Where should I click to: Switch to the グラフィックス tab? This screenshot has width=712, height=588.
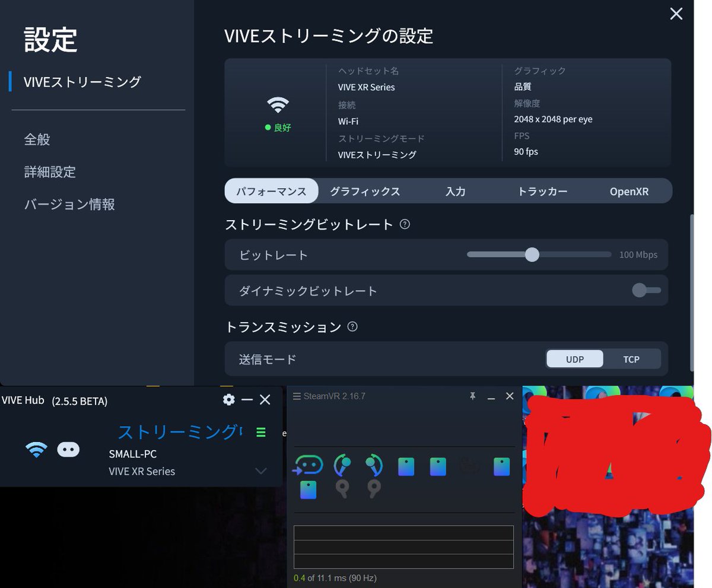pos(365,191)
